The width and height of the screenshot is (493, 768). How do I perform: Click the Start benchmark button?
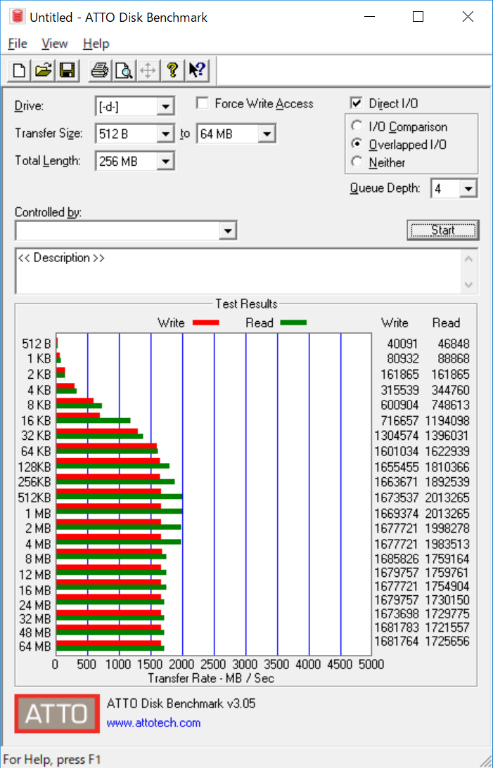443,230
